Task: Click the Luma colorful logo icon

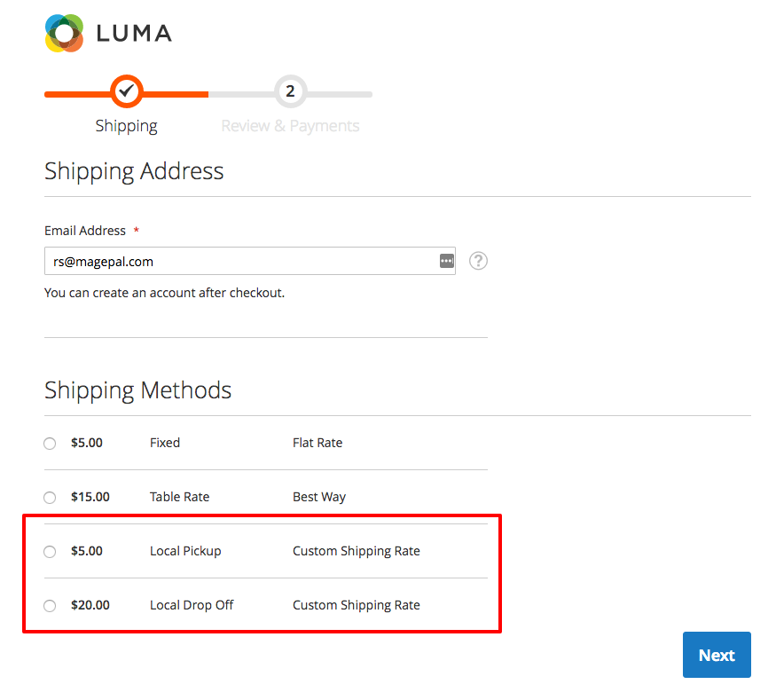Action: [64, 33]
